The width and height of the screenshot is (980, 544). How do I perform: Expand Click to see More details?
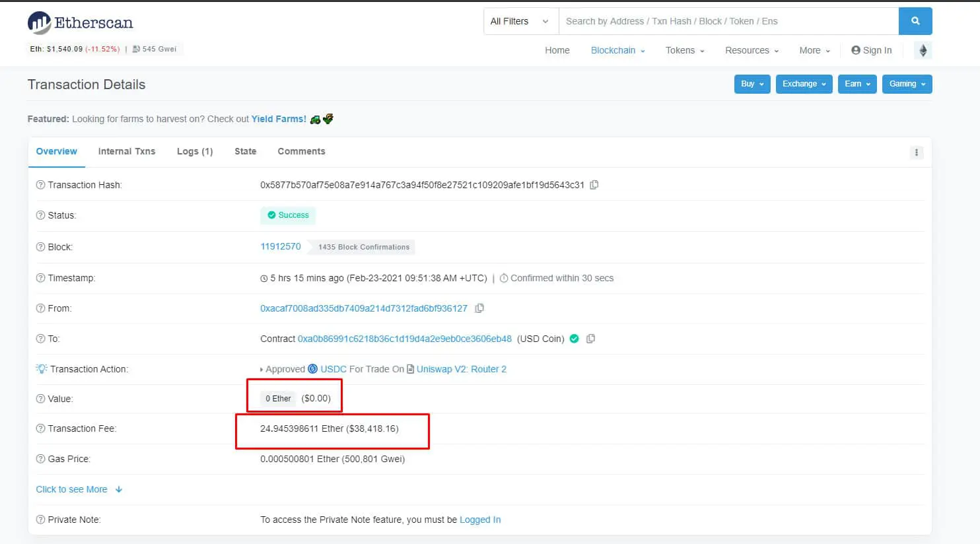pyautogui.click(x=79, y=489)
